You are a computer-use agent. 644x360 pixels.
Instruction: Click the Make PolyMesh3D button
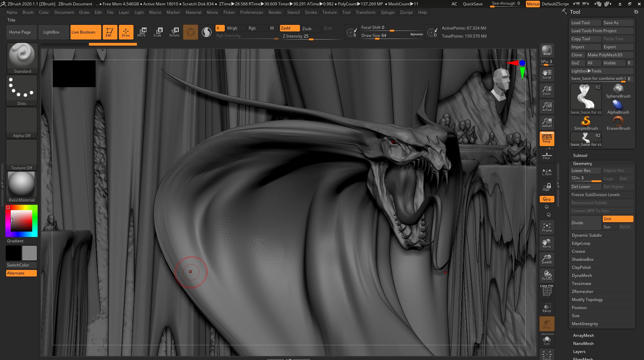609,55
